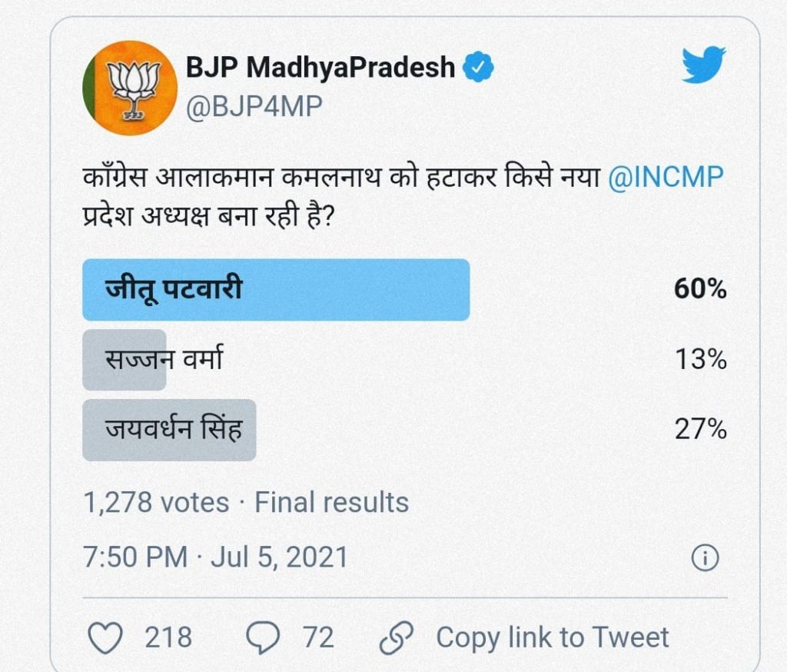Open the @BJP4MP handle link
Screen dimensions: 787x672
click(254, 108)
